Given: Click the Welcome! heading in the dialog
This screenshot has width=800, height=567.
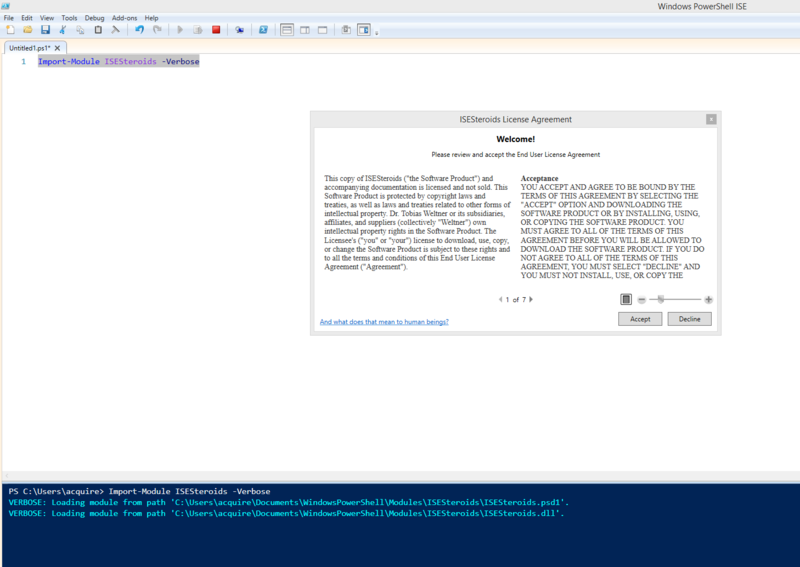Looking at the screenshot, I should pos(515,139).
